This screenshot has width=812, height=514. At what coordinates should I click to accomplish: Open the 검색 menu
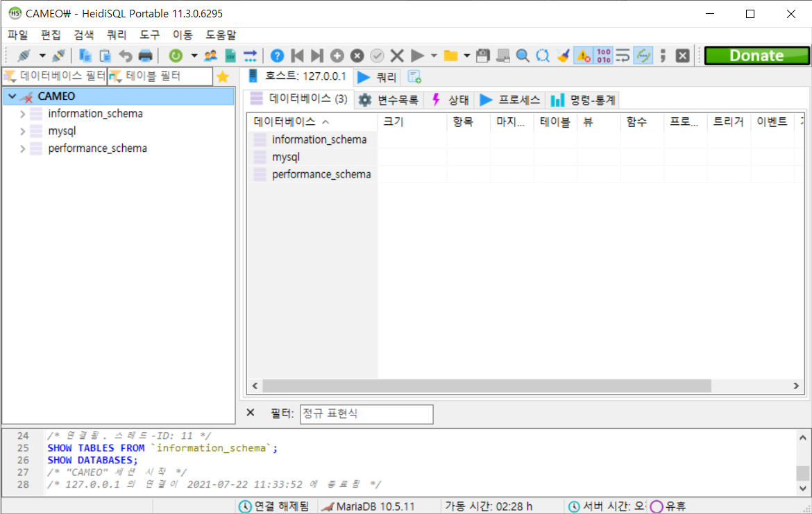[x=84, y=35]
